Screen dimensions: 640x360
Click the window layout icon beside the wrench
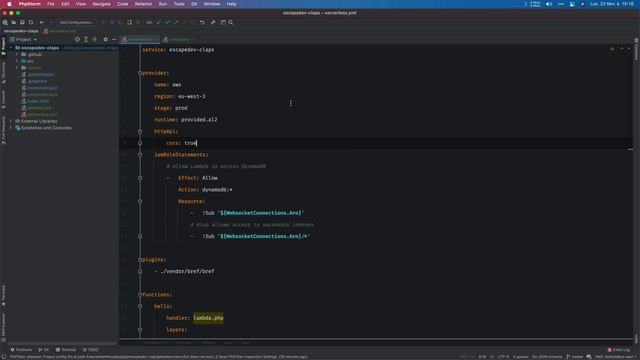pyautogui.click(x=223, y=22)
